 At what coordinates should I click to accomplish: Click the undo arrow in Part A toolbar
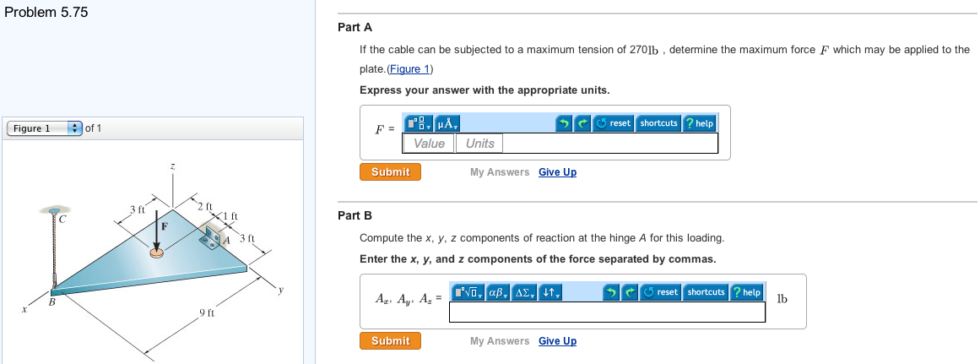point(564,123)
